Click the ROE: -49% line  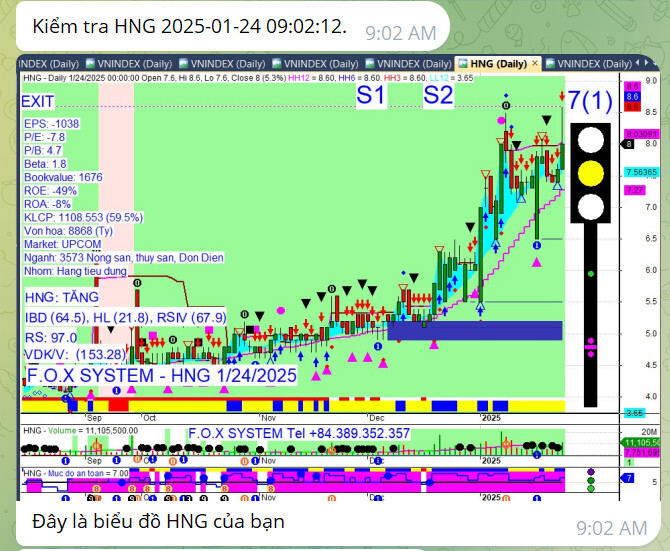(50, 191)
